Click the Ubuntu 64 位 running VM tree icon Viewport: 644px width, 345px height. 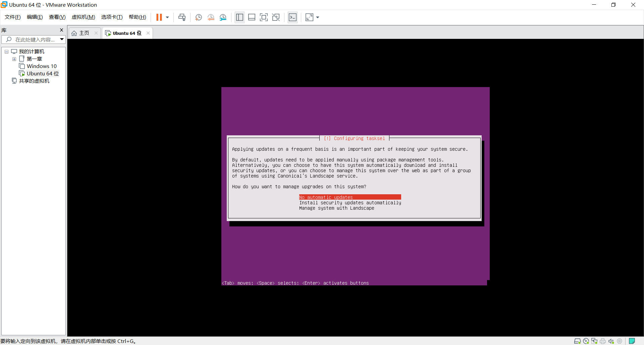coord(22,74)
